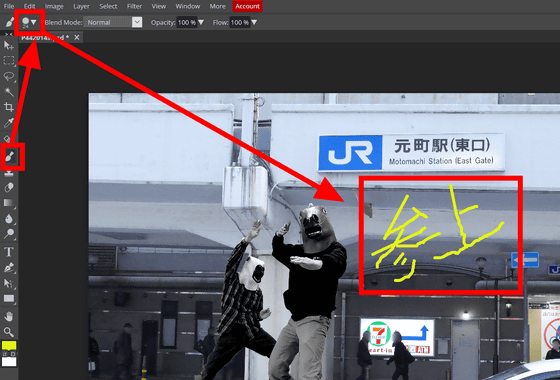The image size is (560, 380).
Task: Open the Flow slider arrow
Action: (254, 22)
